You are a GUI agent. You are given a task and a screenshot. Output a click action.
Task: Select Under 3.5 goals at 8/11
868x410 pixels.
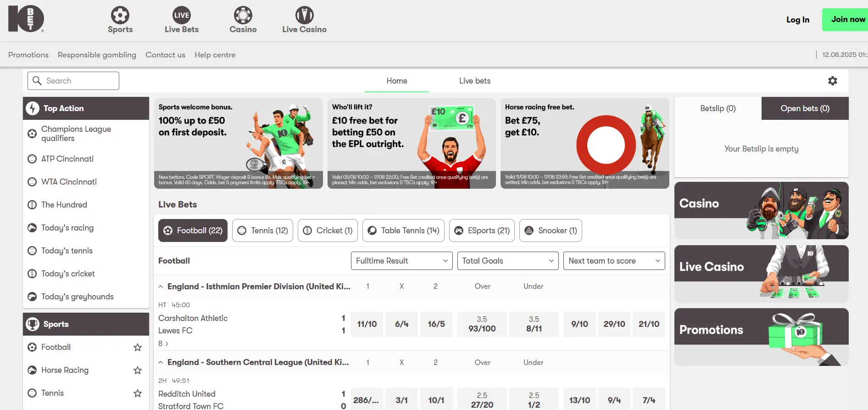(534, 324)
